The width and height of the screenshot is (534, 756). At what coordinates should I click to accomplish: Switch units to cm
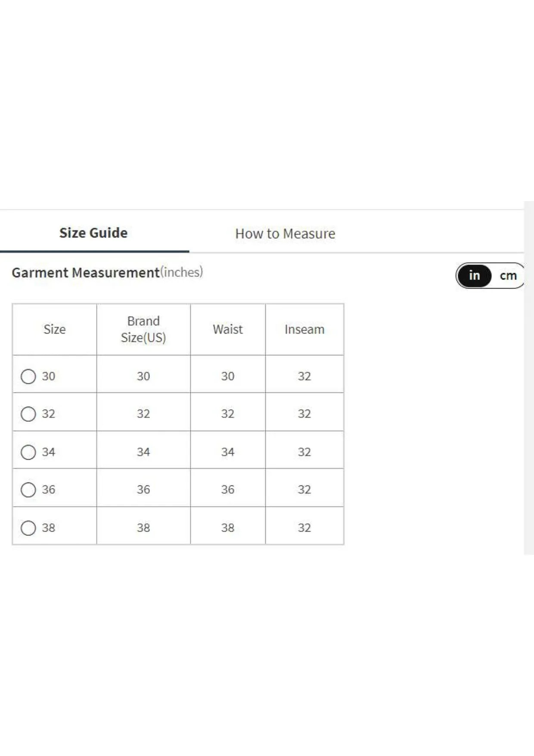(x=508, y=276)
